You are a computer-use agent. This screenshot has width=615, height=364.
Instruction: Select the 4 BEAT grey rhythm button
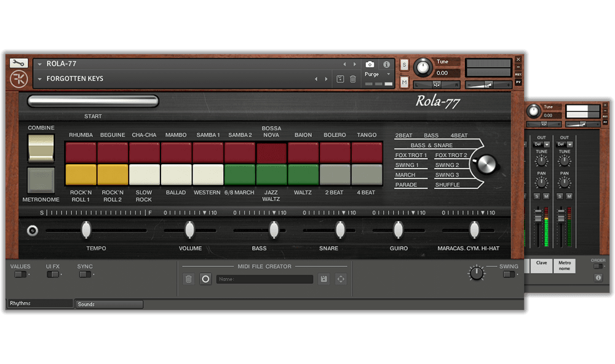367,174
